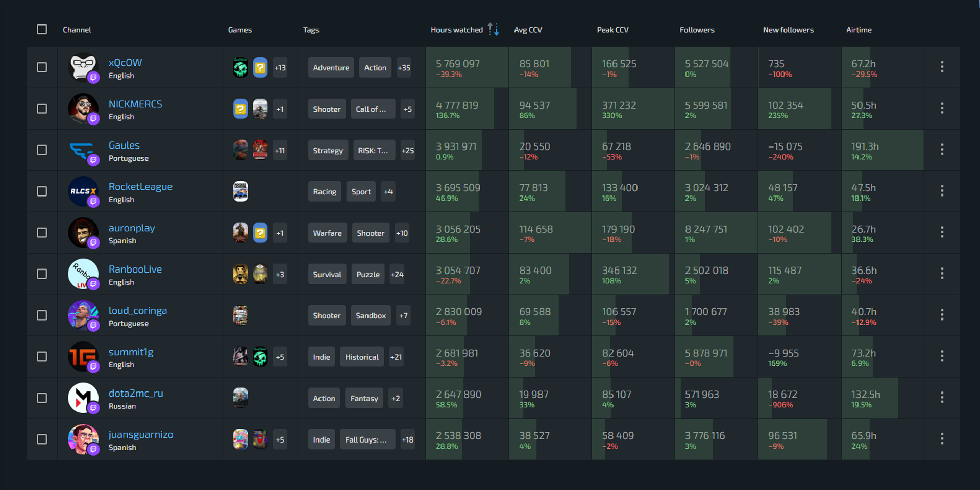The height and width of the screenshot is (490, 980).
Task: Click the question-mark game icon in NICKMERCS row
Action: [x=240, y=109]
